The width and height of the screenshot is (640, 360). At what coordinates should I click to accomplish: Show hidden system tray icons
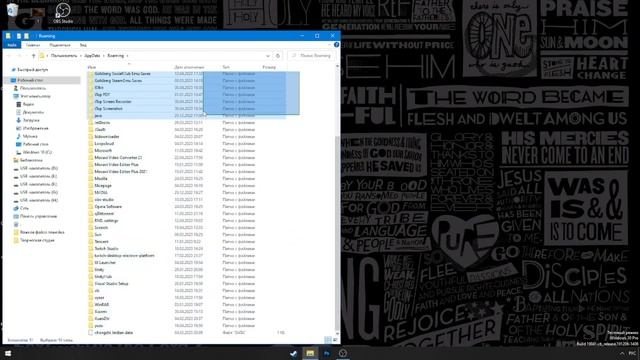[x=622, y=353]
